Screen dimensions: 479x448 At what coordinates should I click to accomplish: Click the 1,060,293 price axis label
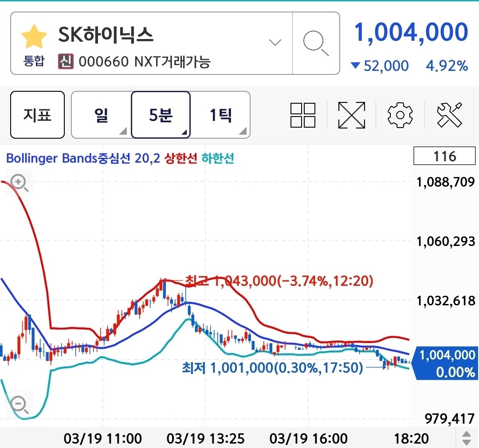coord(446,242)
